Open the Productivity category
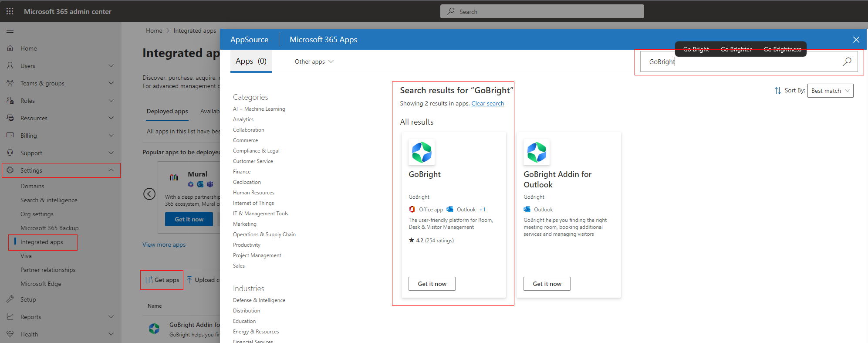The height and width of the screenshot is (343, 868). pyautogui.click(x=247, y=245)
